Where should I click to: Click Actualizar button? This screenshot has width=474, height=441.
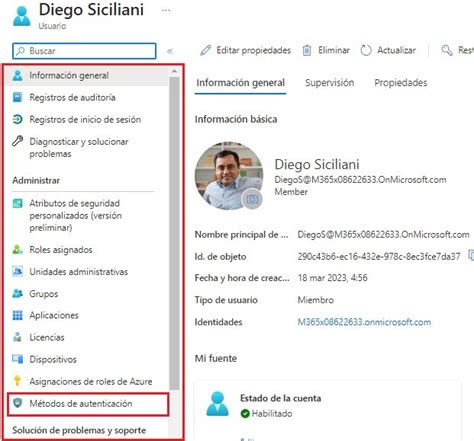click(388, 50)
